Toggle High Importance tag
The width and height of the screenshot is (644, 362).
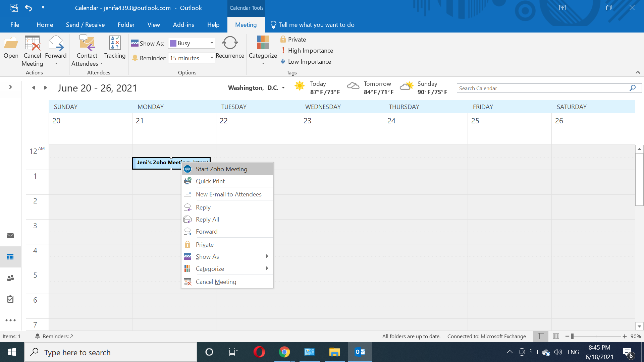click(307, 51)
